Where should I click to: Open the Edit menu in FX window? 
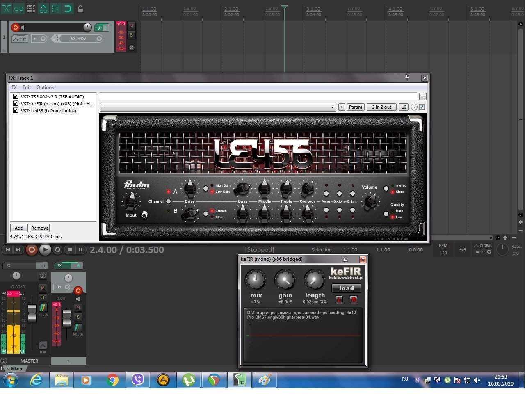(x=27, y=87)
